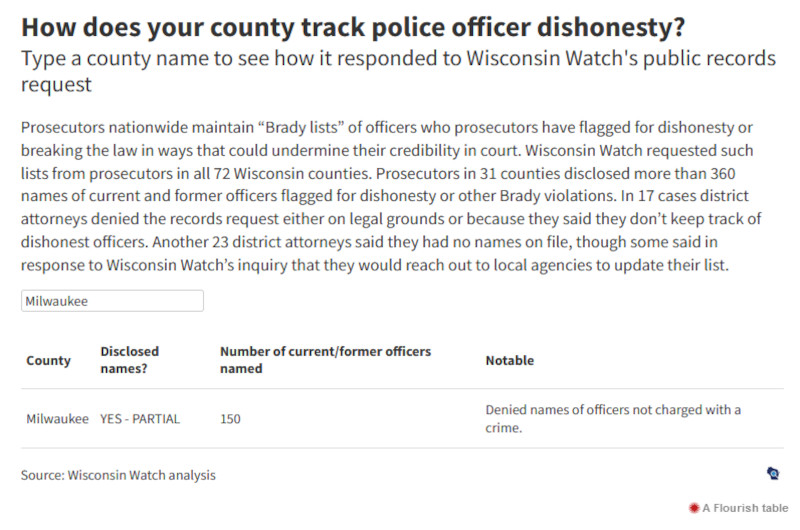This screenshot has height=530, width=800.
Task: Select the 150 officers cell
Action: point(230,419)
